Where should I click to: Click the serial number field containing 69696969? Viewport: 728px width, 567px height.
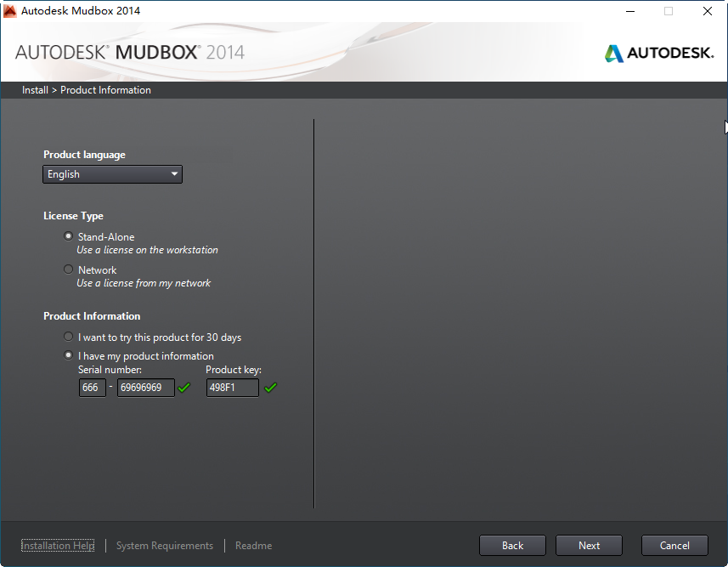tap(146, 388)
